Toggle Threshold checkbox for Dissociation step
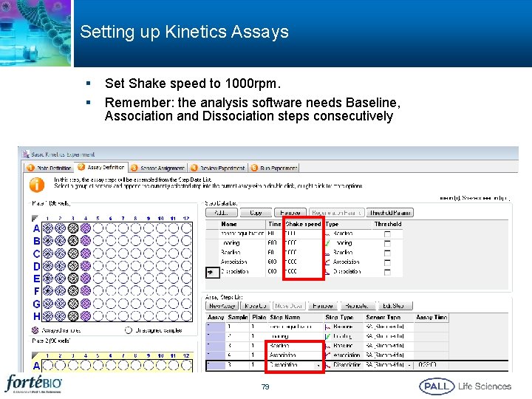The width and height of the screenshot is (532, 399). click(x=387, y=272)
